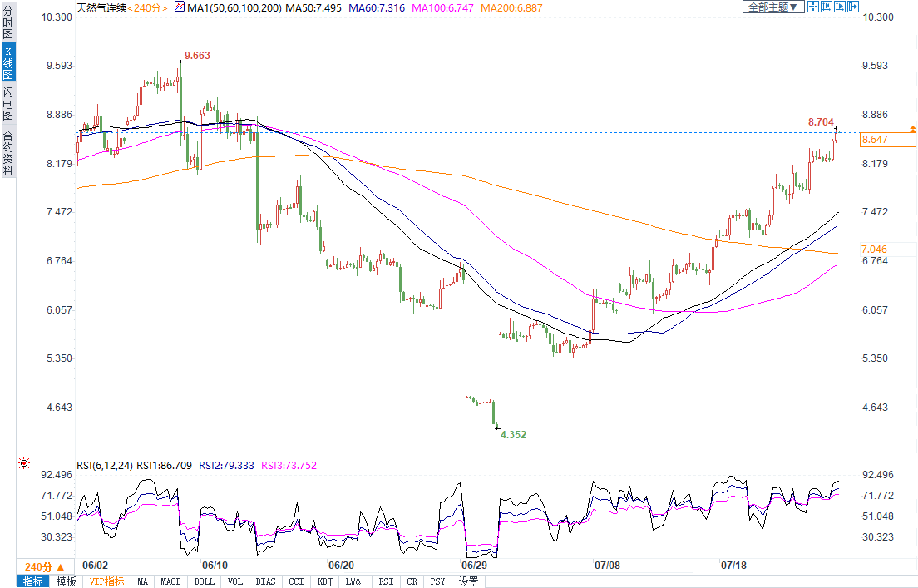Click the 设置 settings button
The width and height of the screenshot is (918, 588).
click(x=469, y=581)
